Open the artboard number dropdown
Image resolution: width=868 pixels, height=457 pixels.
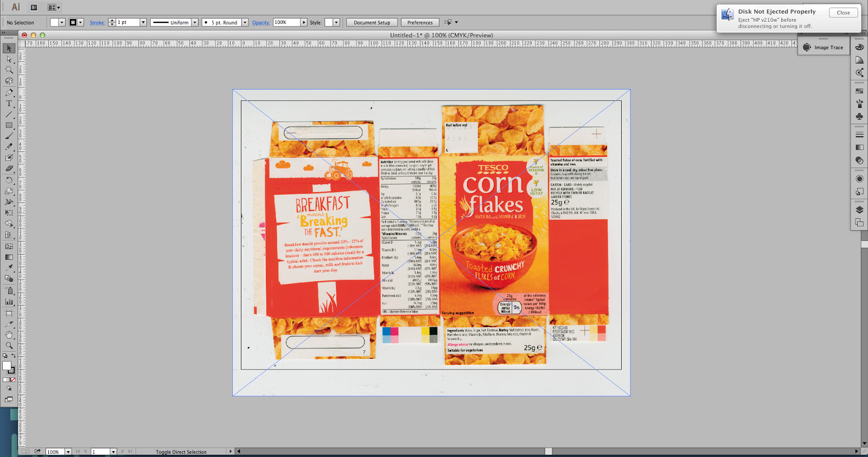coord(113,452)
